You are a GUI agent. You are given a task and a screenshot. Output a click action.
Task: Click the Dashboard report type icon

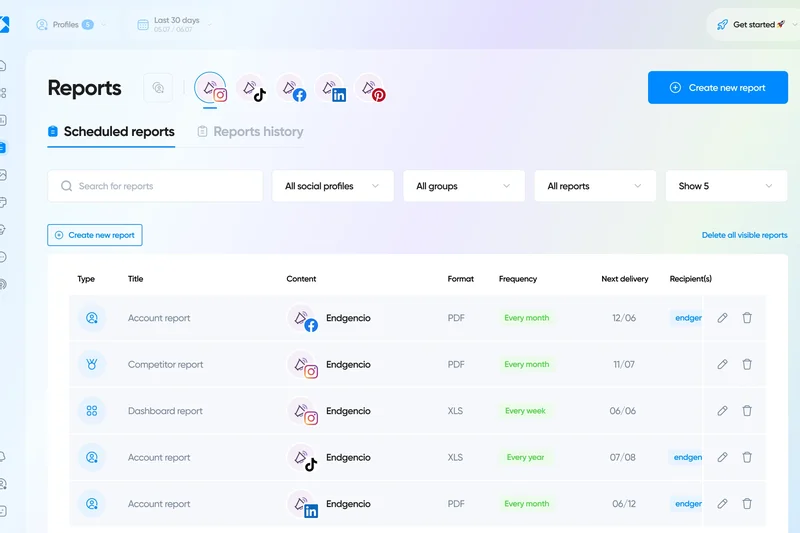coord(91,411)
